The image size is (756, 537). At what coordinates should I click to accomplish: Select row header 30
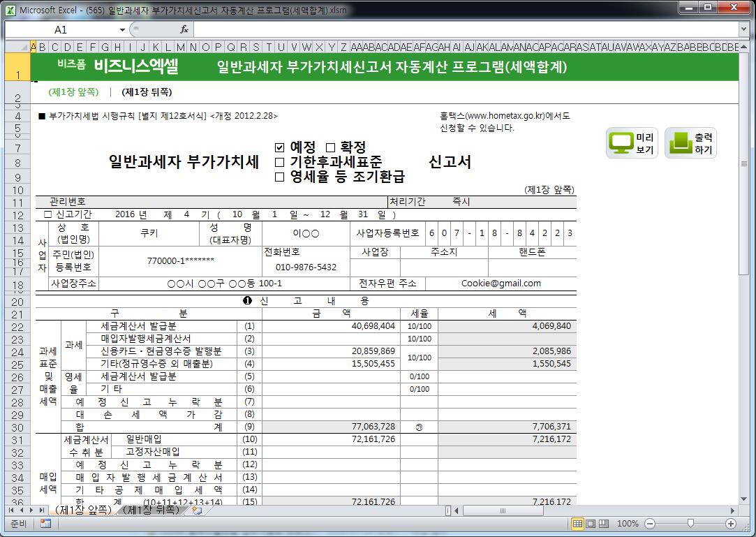pos(17,427)
